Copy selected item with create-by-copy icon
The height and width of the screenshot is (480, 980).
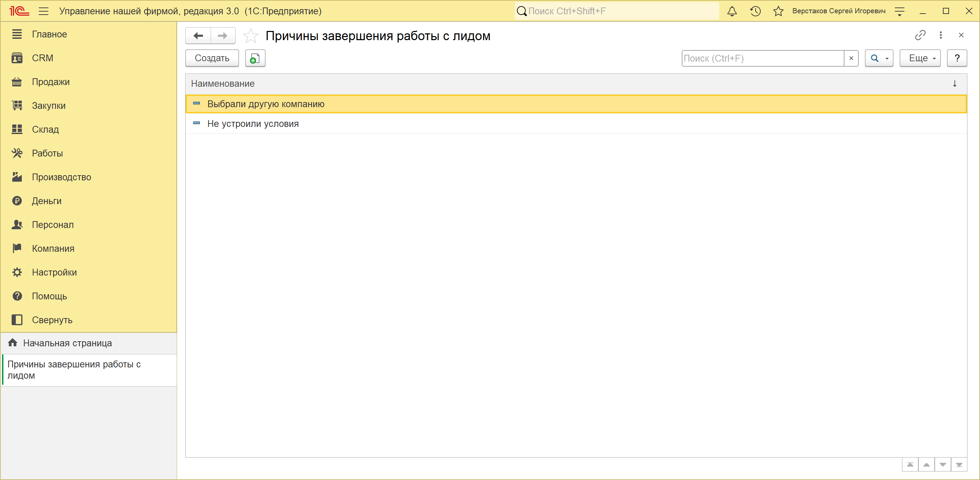(x=255, y=58)
